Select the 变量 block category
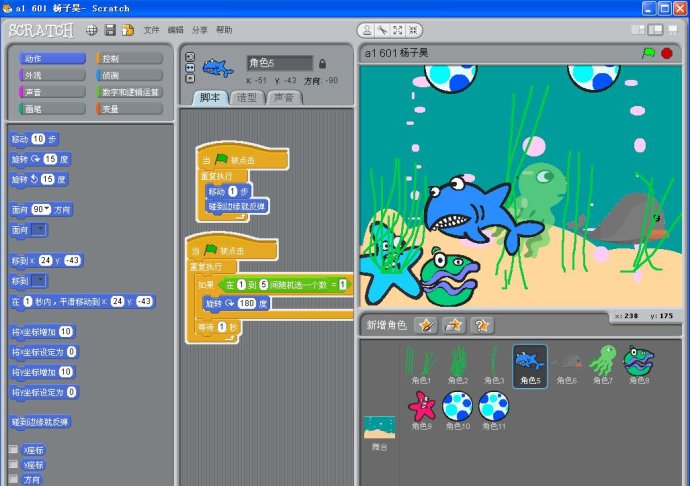This screenshot has height=486, width=690. click(129, 109)
